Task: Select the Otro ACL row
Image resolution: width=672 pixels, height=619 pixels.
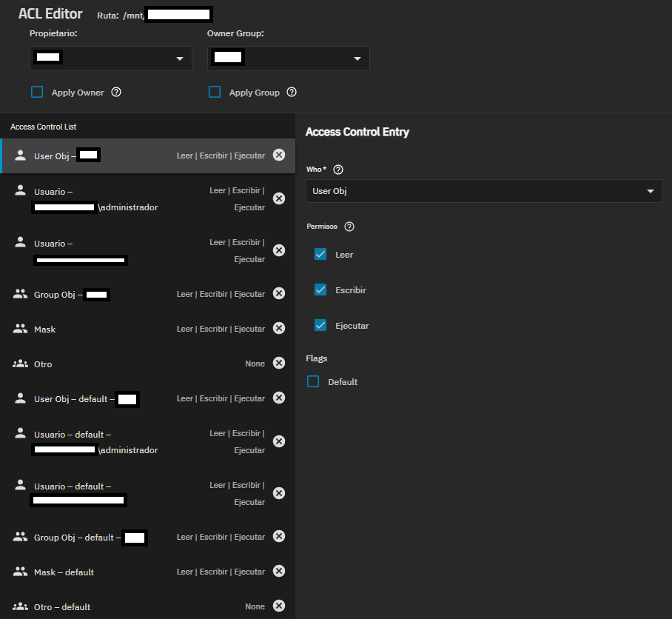Action: coord(148,364)
